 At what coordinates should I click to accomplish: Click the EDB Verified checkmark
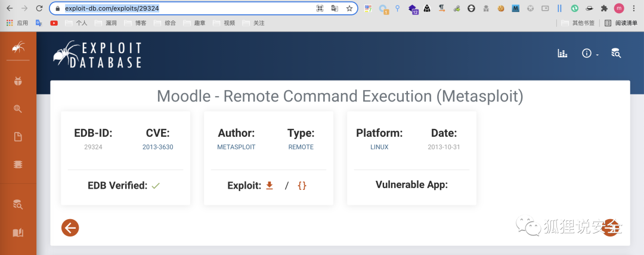155,186
